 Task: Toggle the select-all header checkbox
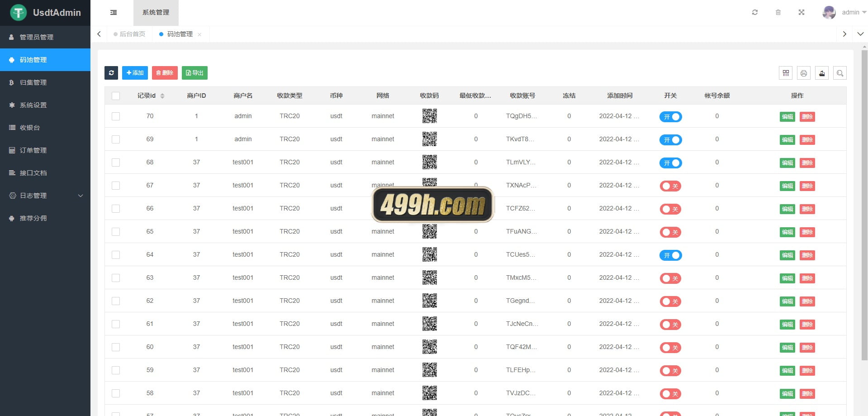(x=116, y=96)
